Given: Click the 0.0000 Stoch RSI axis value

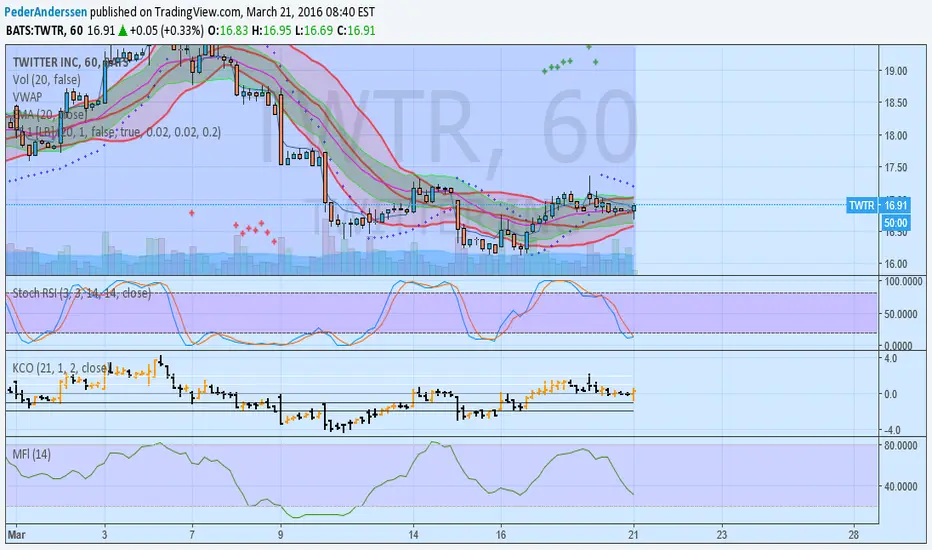Looking at the screenshot, I should (x=898, y=345).
